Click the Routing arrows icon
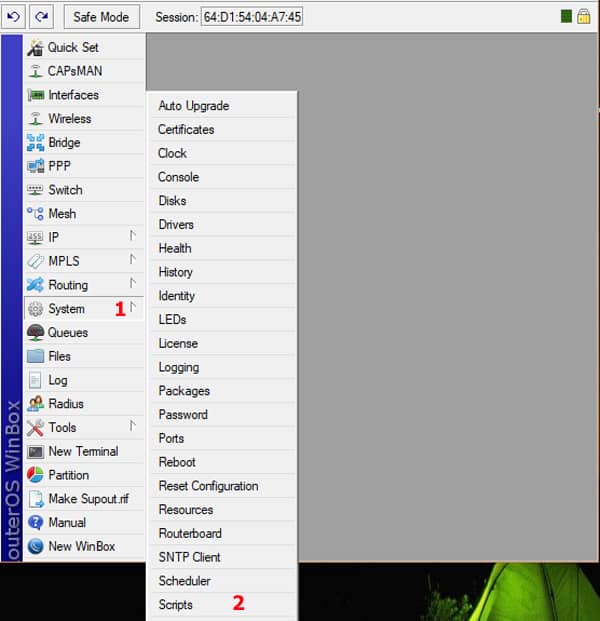This screenshot has width=600, height=621. tap(35, 285)
